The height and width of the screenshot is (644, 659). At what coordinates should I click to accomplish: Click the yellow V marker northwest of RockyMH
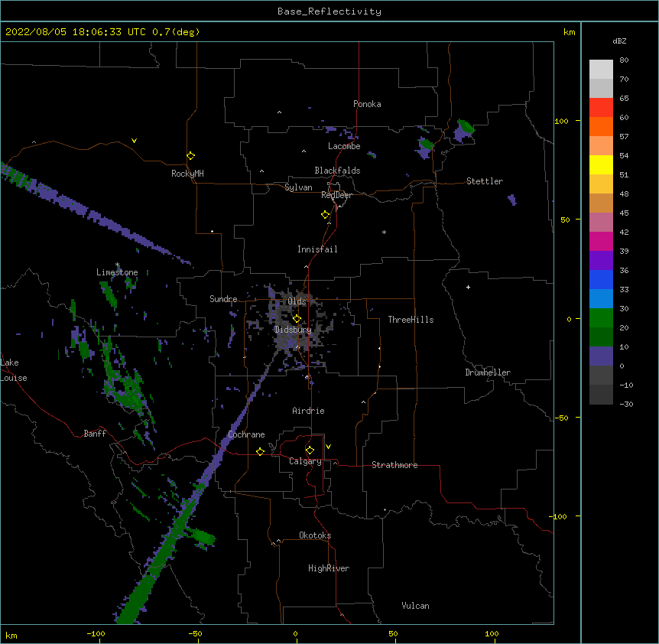click(134, 141)
